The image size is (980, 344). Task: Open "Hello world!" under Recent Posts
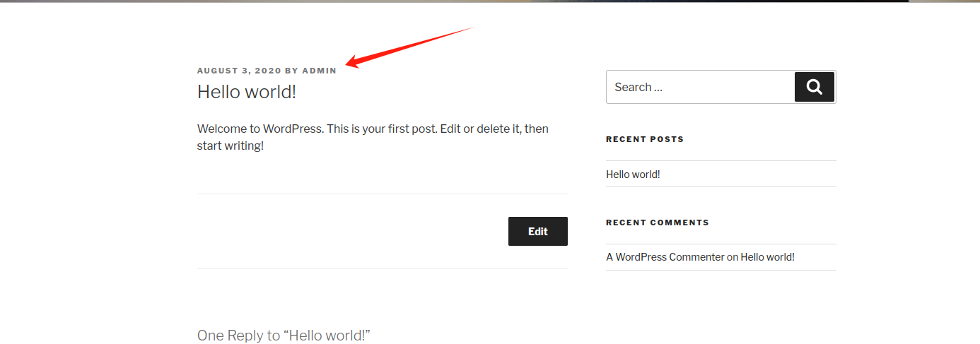[x=633, y=174]
